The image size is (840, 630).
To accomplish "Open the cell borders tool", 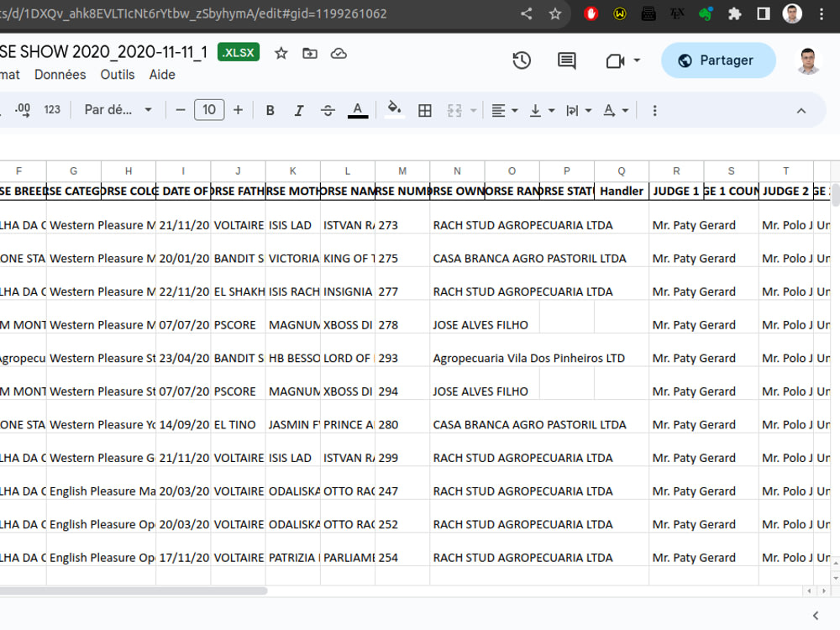I will [425, 110].
